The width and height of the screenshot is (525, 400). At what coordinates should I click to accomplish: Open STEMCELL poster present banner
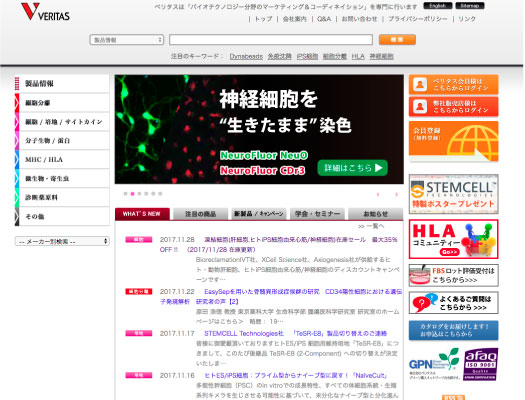(x=453, y=194)
